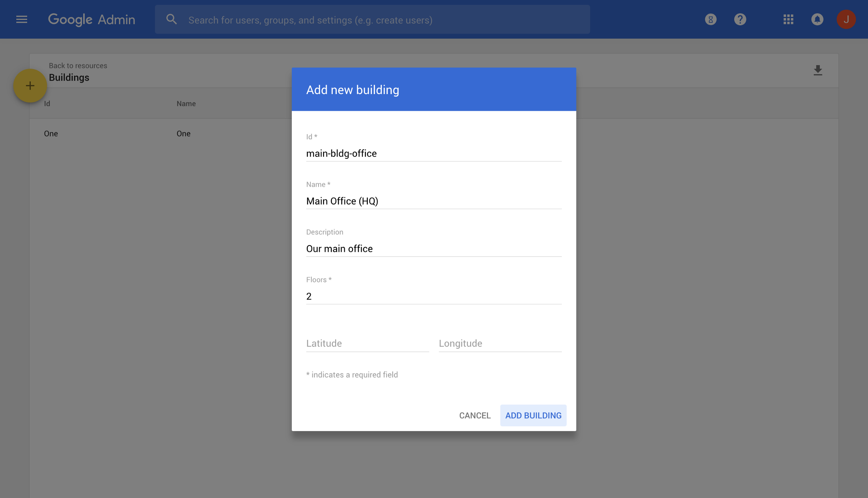Open the notifications bell
Screen dimensions: 868x498
point(817,20)
